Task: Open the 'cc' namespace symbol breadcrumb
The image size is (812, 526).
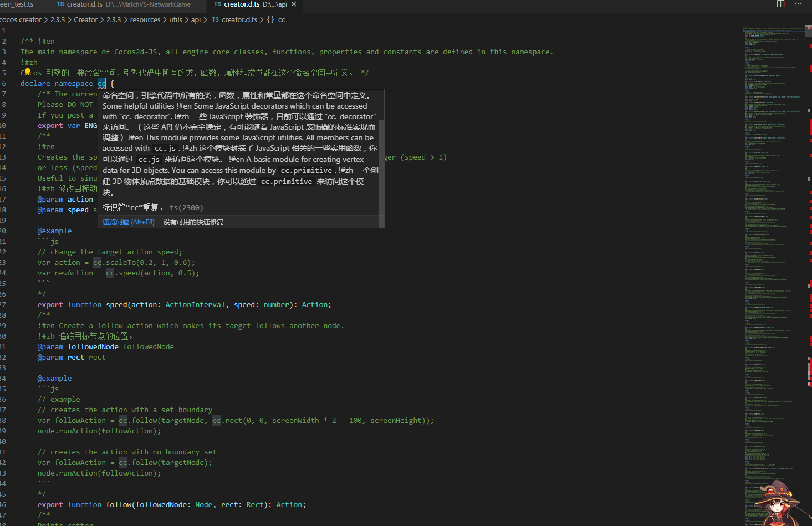Action: click(x=276, y=19)
